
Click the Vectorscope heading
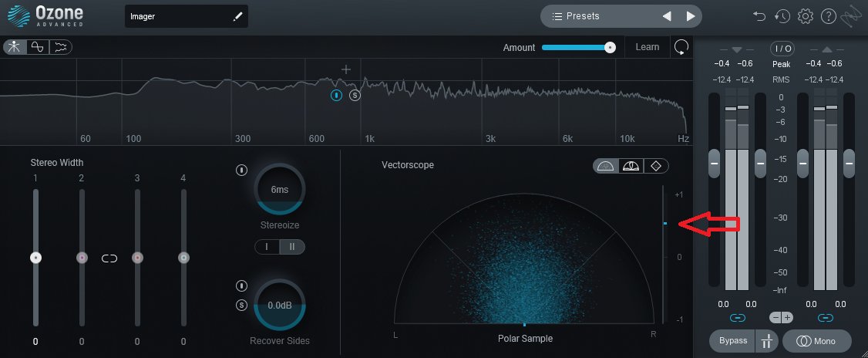(408, 165)
